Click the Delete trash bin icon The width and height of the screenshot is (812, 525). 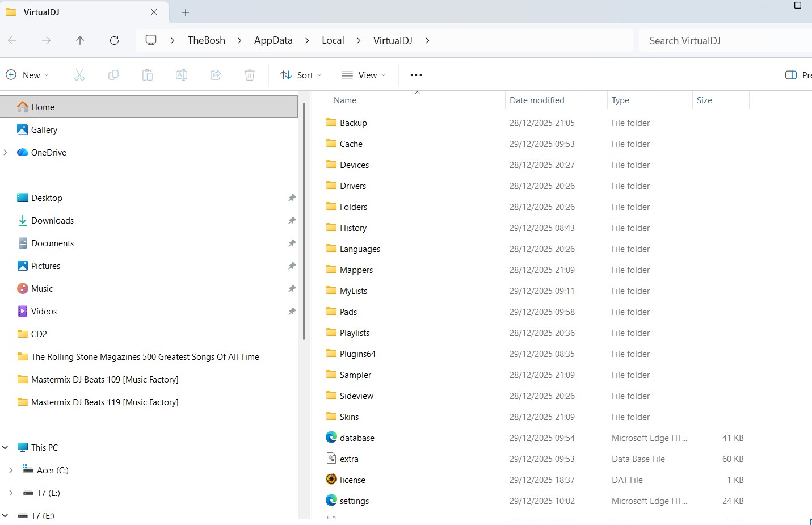250,75
